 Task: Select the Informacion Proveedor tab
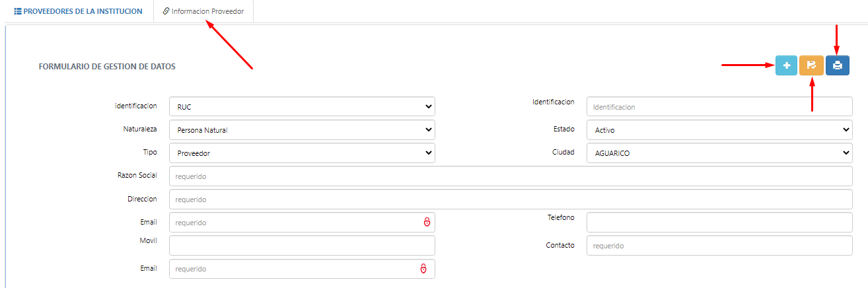tap(203, 11)
